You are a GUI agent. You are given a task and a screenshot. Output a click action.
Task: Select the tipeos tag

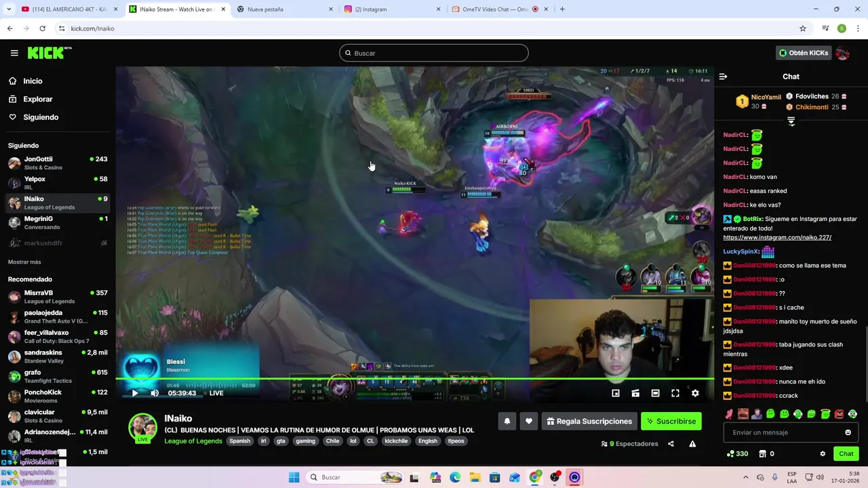point(456,441)
